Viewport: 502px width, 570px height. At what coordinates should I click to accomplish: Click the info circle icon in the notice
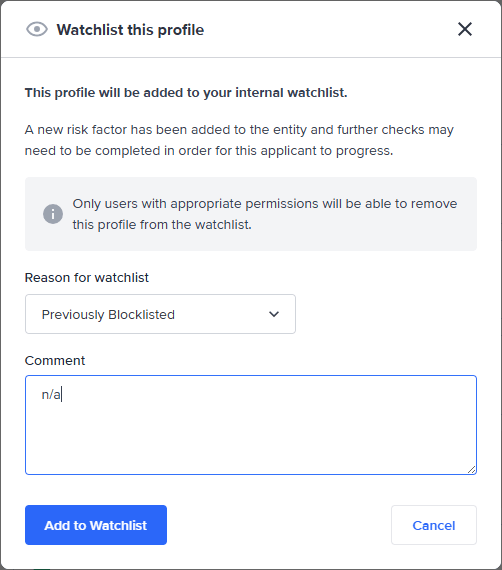[53, 214]
